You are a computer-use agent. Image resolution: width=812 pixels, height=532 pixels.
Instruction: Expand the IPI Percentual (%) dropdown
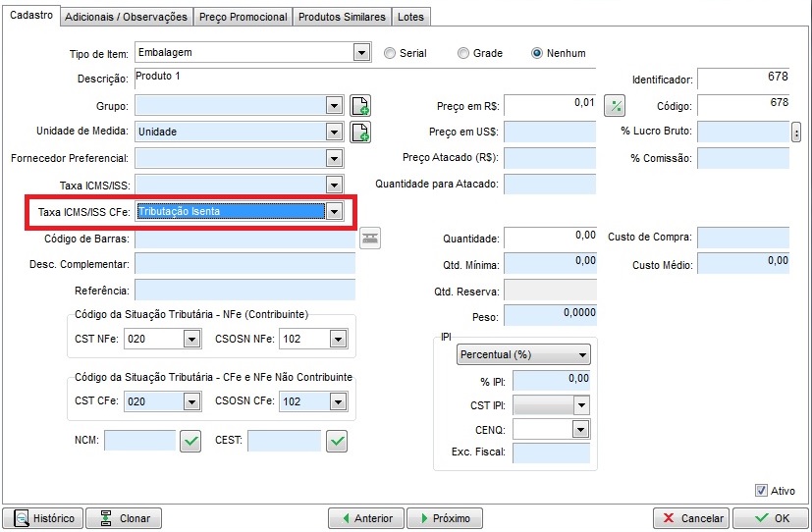(x=583, y=354)
